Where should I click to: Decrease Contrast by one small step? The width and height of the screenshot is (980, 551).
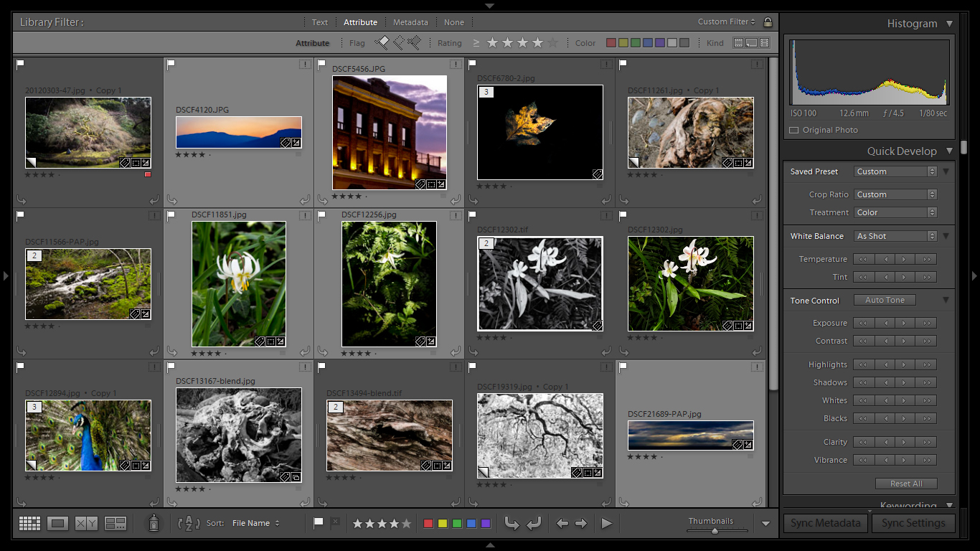[x=885, y=341]
